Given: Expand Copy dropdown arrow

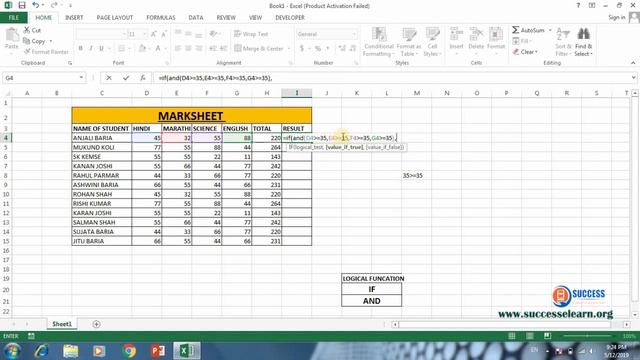Looking at the screenshot, I should pyautogui.click(x=51, y=41).
